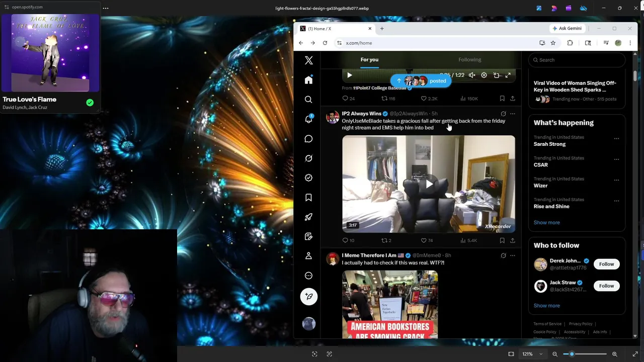Open the Home icon in X sidebar
The image size is (644, 362).
point(308,80)
